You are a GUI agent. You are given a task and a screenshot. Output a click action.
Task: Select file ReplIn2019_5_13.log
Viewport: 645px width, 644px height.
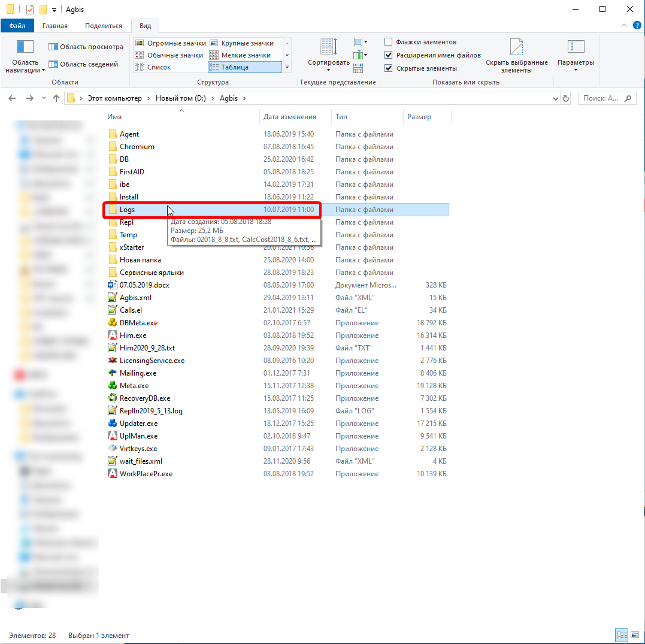(151, 411)
